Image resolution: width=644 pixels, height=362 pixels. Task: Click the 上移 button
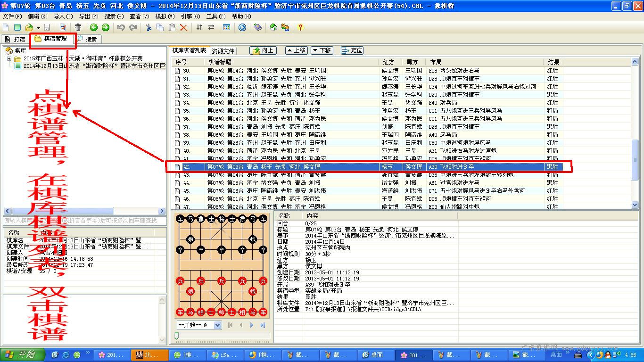click(x=296, y=50)
